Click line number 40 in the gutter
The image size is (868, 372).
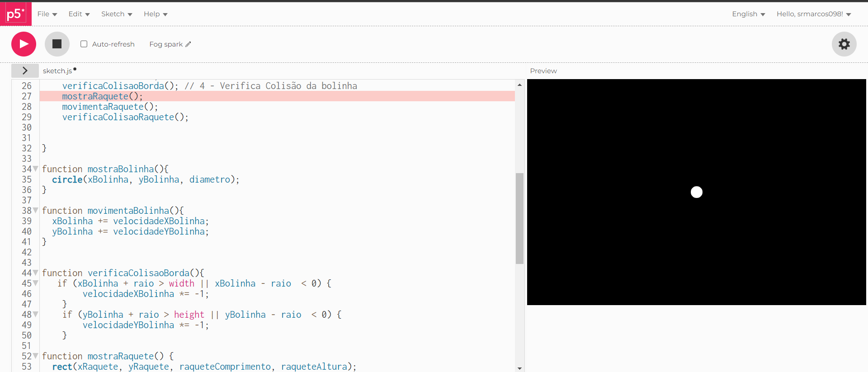27,231
